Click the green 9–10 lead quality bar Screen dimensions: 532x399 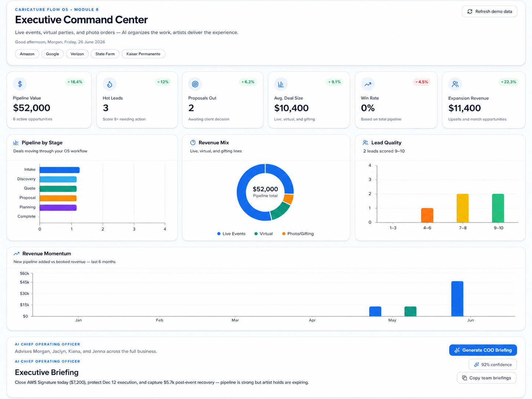pyautogui.click(x=498, y=208)
